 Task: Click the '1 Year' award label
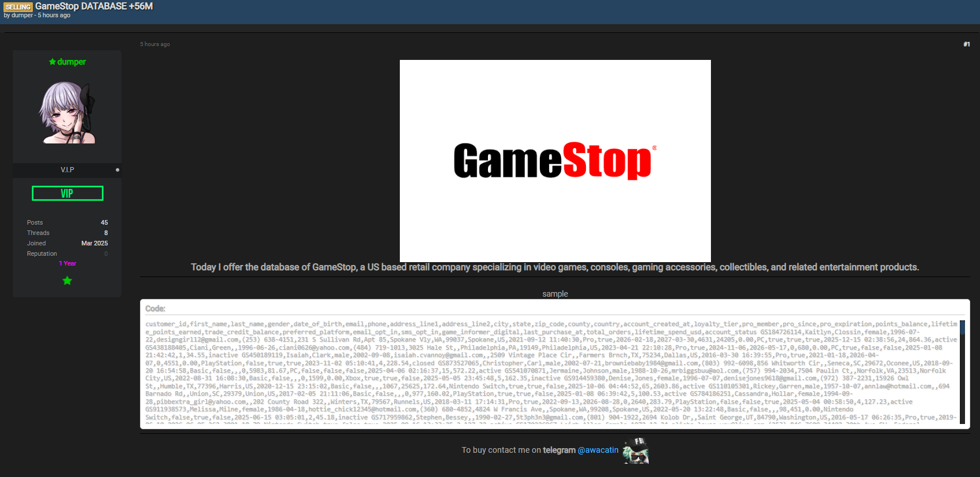coord(67,263)
